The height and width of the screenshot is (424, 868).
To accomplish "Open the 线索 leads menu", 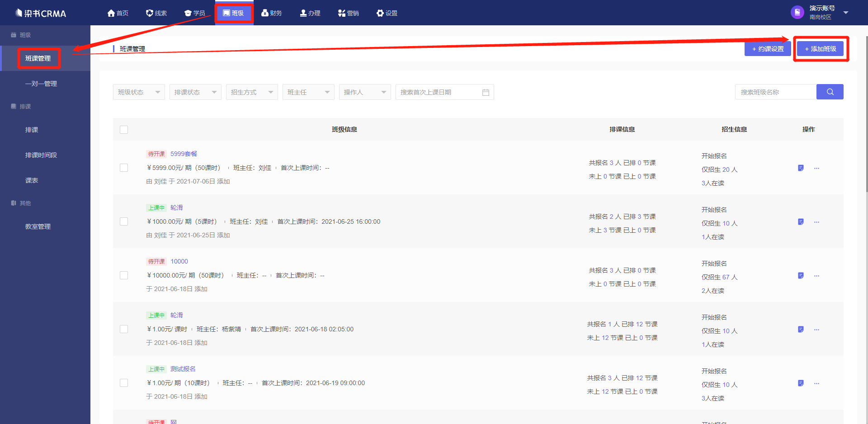I will pyautogui.click(x=156, y=13).
